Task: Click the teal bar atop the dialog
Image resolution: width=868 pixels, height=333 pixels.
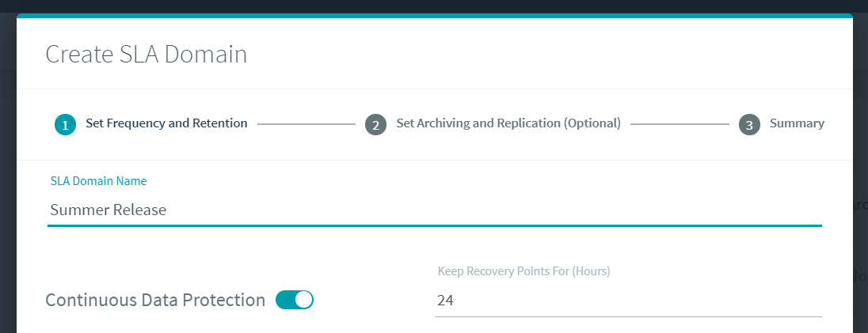Action: (x=434, y=15)
